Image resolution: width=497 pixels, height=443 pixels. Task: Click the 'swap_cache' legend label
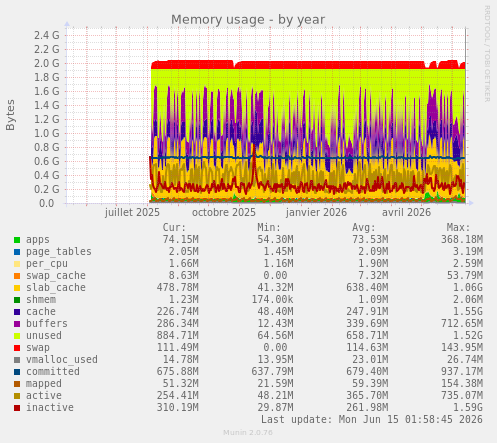tap(56, 276)
